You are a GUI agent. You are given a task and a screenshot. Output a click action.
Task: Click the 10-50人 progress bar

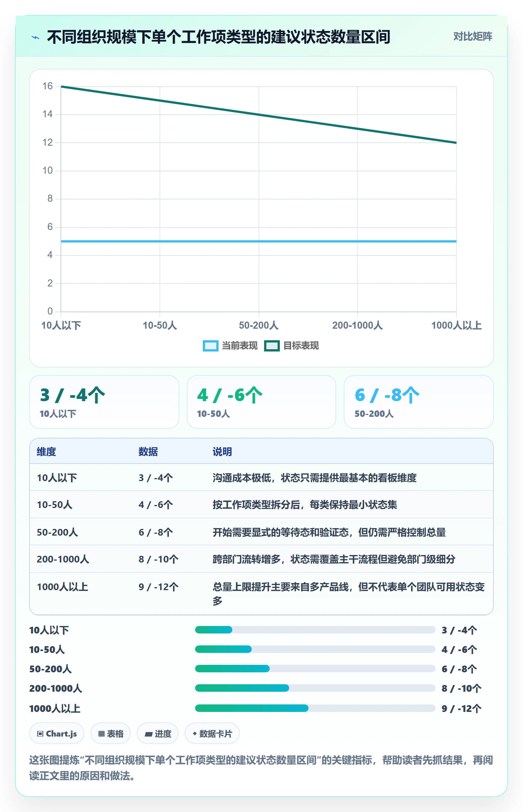coord(315,650)
